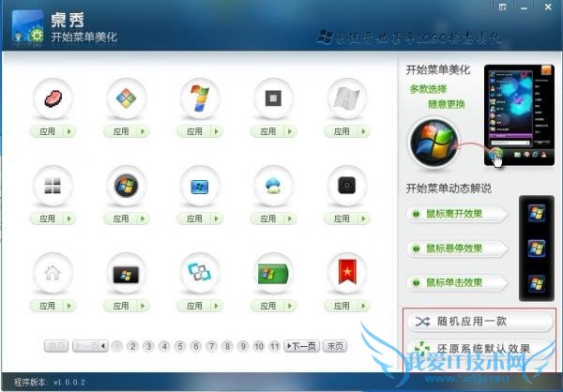Select the blue interlocking squares icon
The height and width of the screenshot is (392, 563).
pyautogui.click(x=200, y=273)
